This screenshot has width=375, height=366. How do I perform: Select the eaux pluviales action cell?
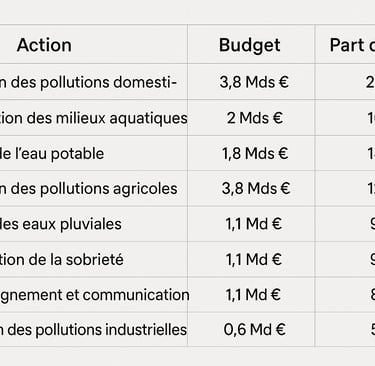coord(93,224)
